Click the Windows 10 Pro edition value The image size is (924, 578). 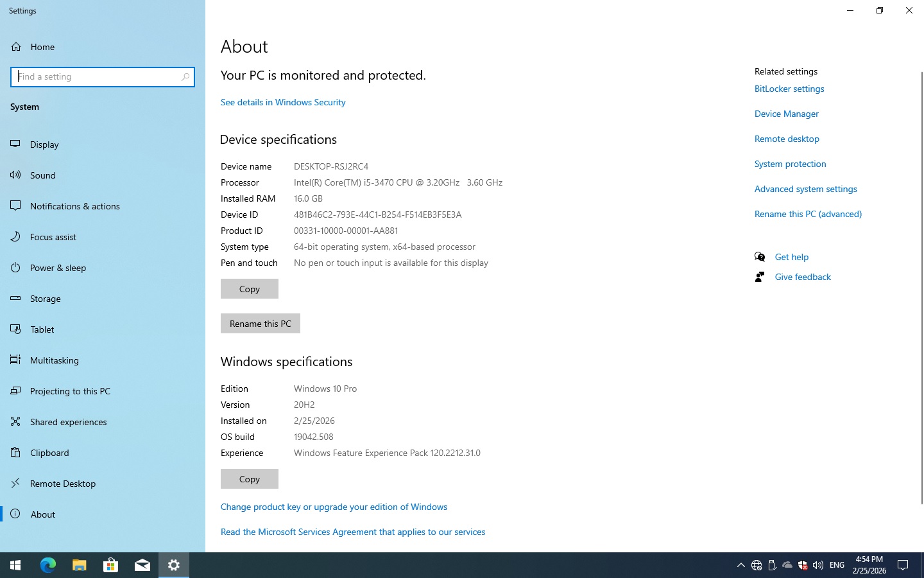point(325,389)
